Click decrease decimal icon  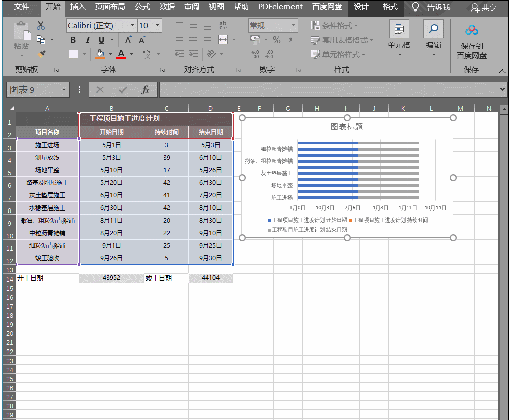[x=269, y=54]
